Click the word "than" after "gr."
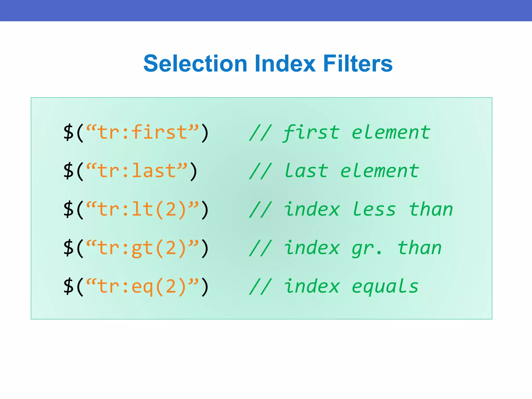The image size is (532, 399). pos(419,248)
